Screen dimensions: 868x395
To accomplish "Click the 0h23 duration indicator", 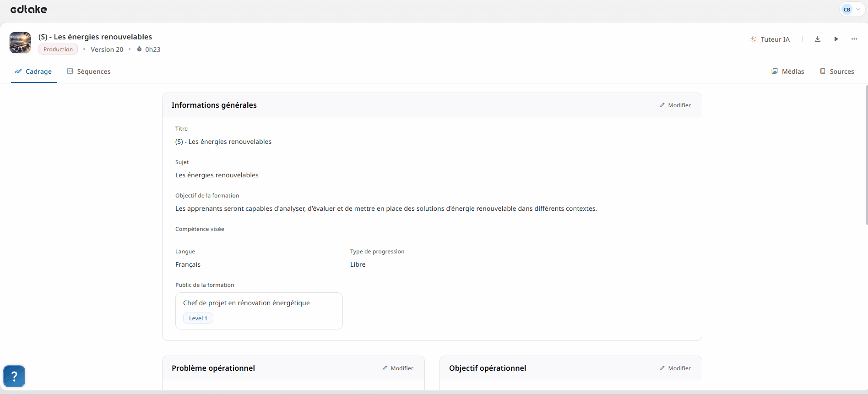I will click(149, 49).
